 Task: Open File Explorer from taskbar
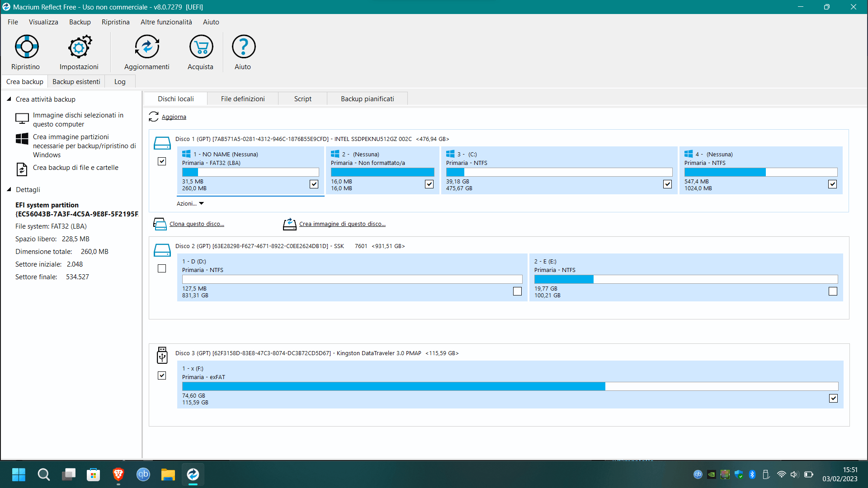[x=168, y=474]
